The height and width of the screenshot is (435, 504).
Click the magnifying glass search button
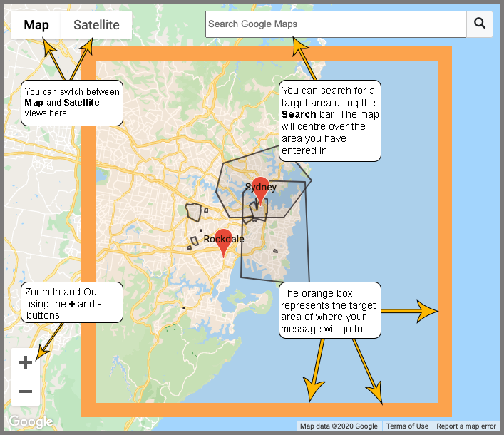click(x=480, y=24)
